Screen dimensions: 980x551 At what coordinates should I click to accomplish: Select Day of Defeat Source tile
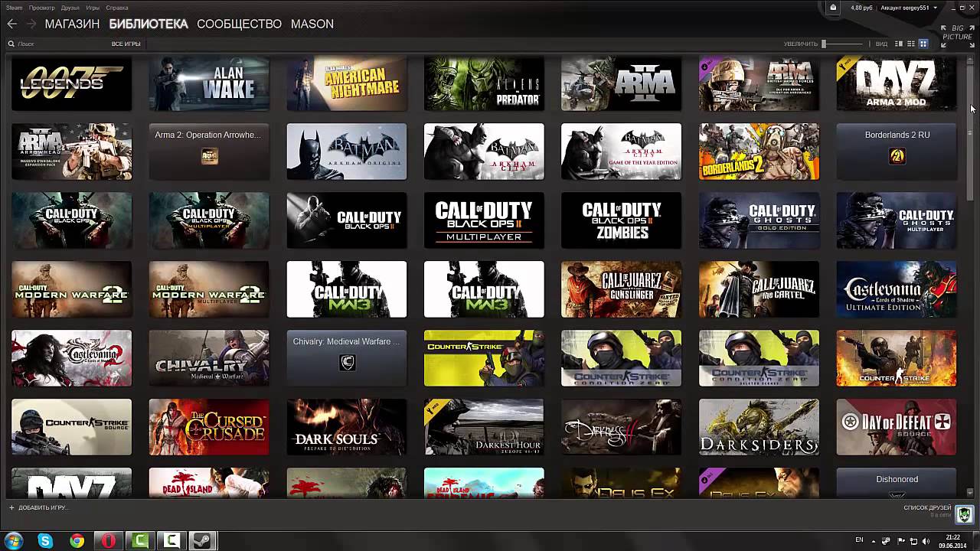(897, 427)
